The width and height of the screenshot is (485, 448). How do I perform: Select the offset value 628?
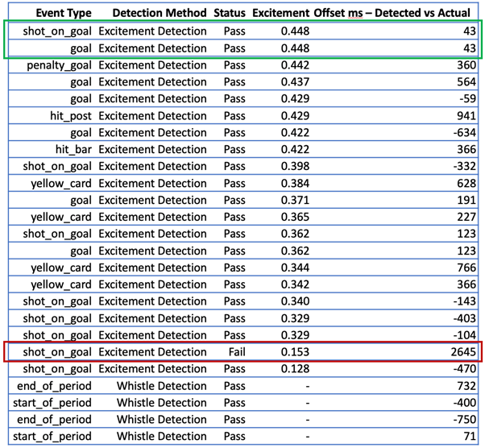pos(466,184)
